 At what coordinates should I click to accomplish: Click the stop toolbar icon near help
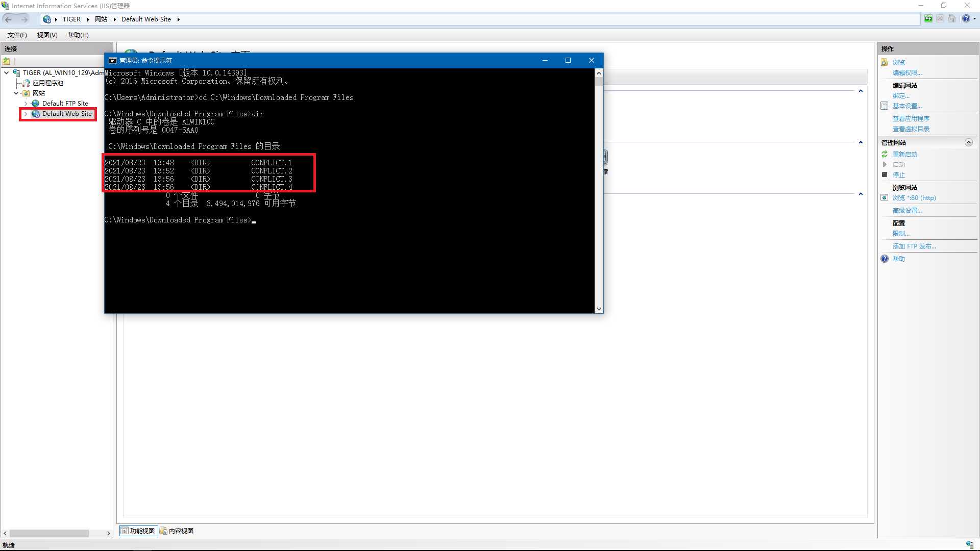tap(940, 19)
